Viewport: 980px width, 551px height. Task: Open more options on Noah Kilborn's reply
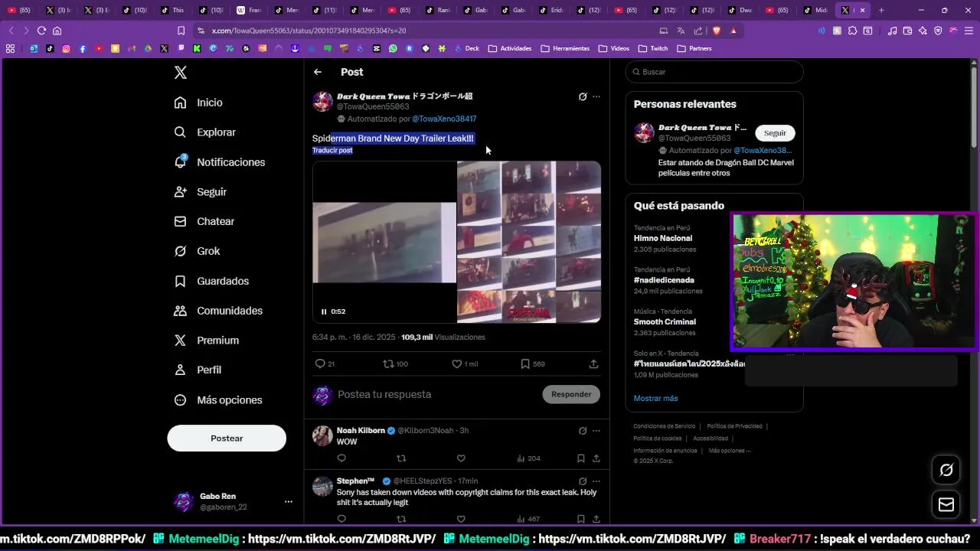(x=596, y=431)
